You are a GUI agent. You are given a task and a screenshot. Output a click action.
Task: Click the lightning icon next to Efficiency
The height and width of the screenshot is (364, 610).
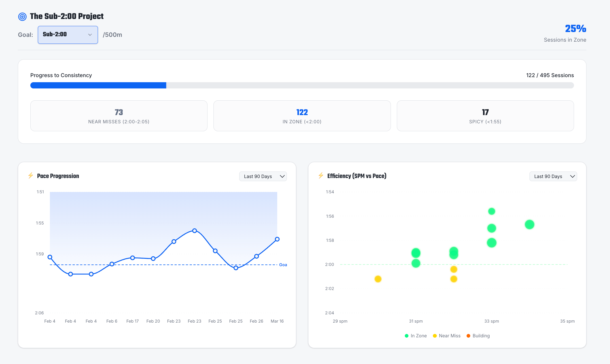coord(321,176)
